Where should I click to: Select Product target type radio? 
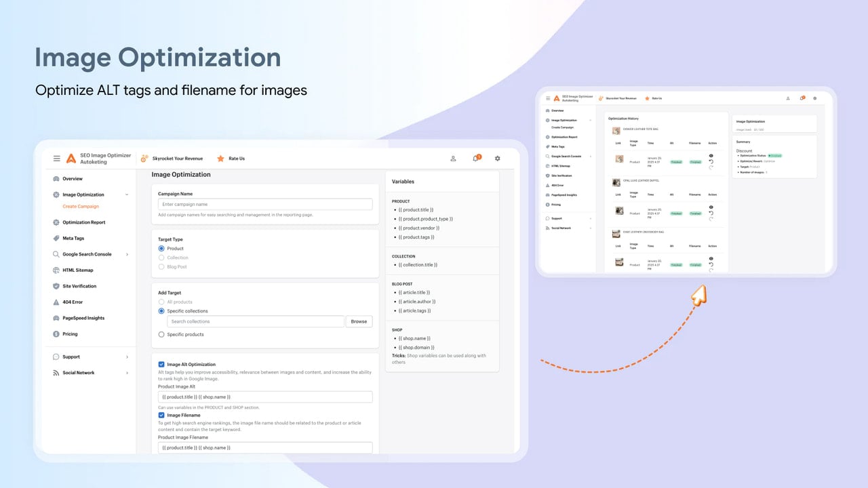(161, 249)
